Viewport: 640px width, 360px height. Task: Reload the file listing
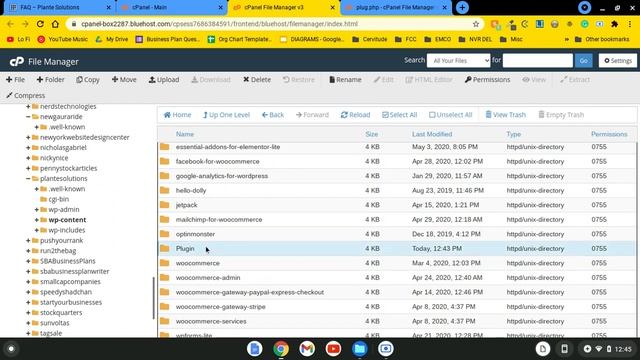pyautogui.click(x=355, y=115)
